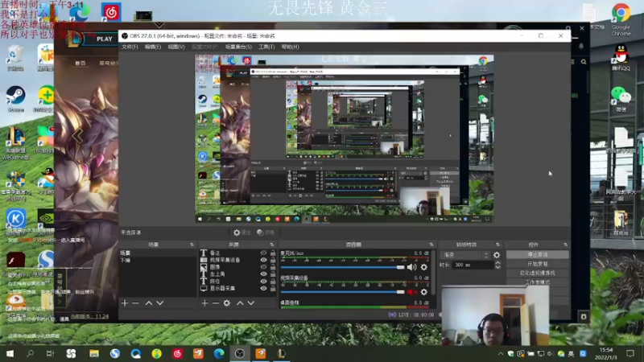Open the 帮助(H) menu
644x362 pixels.
tap(290, 47)
